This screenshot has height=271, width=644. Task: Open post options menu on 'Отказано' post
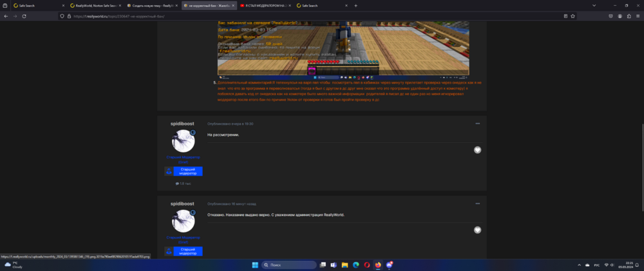tap(478, 203)
